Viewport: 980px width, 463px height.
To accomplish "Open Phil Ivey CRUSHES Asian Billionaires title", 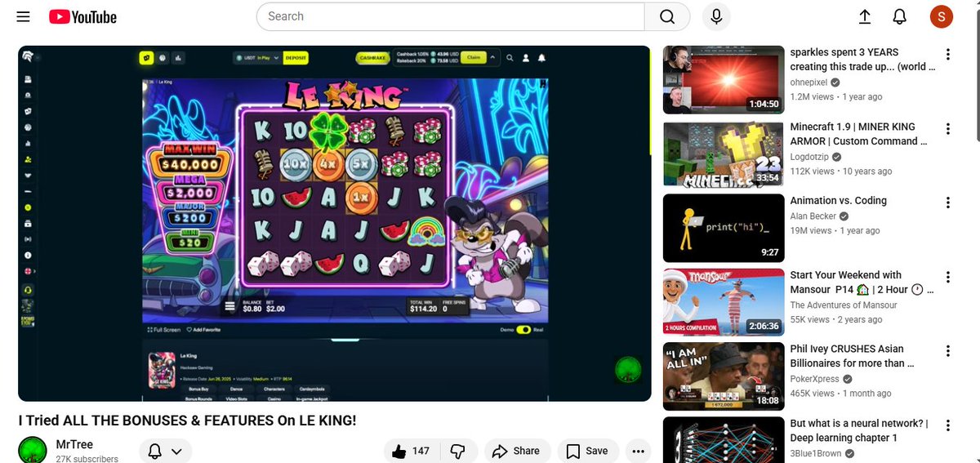I will point(853,357).
